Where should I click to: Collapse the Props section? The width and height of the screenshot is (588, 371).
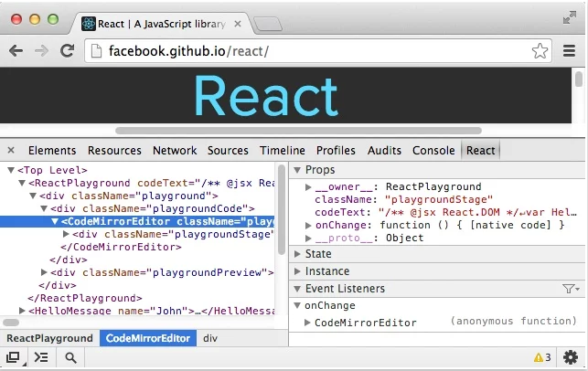click(297, 170)
